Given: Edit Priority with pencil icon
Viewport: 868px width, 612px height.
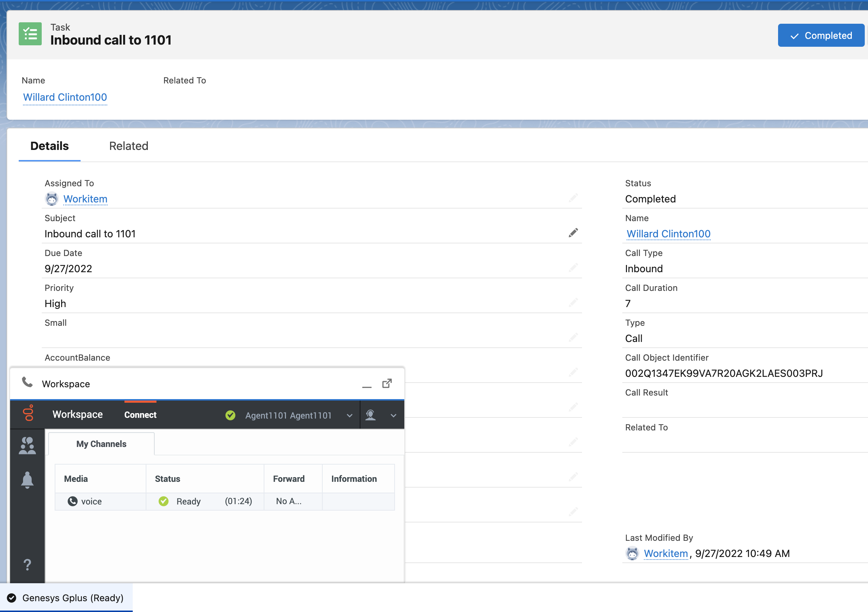Looking at the screenshot, I should (x=573, y=302).
